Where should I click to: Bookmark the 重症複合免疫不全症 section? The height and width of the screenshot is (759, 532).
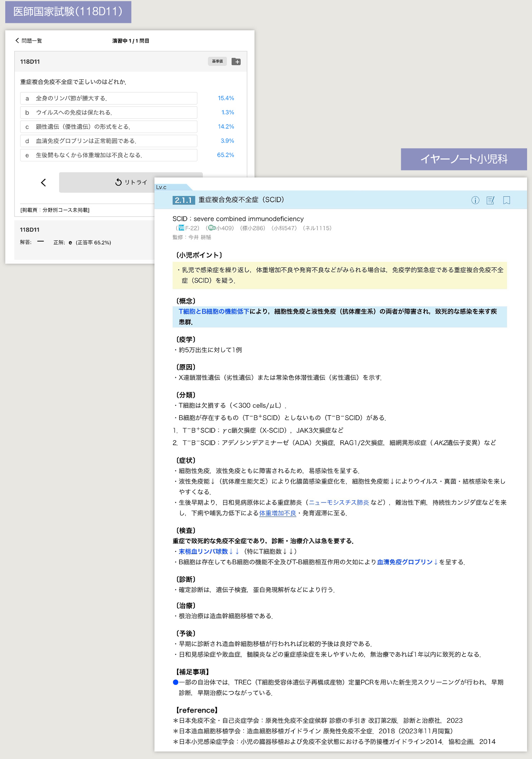point(506,200)
